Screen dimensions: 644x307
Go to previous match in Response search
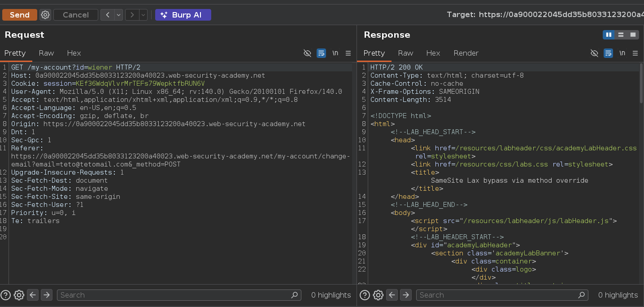tap(392, 295)
